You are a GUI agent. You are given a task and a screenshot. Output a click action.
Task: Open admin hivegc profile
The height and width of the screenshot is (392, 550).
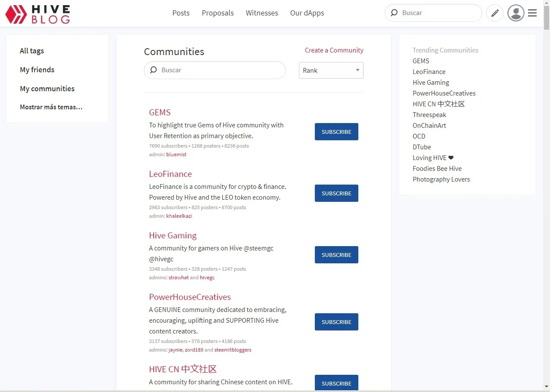pyautogui.click(x=207, y=278)
